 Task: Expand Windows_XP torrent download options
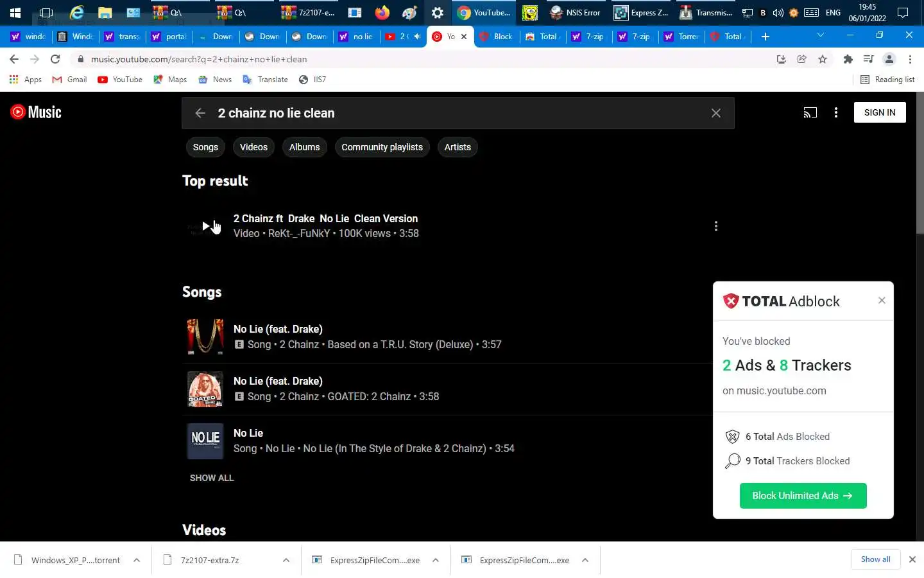click(x=137, y=560)
